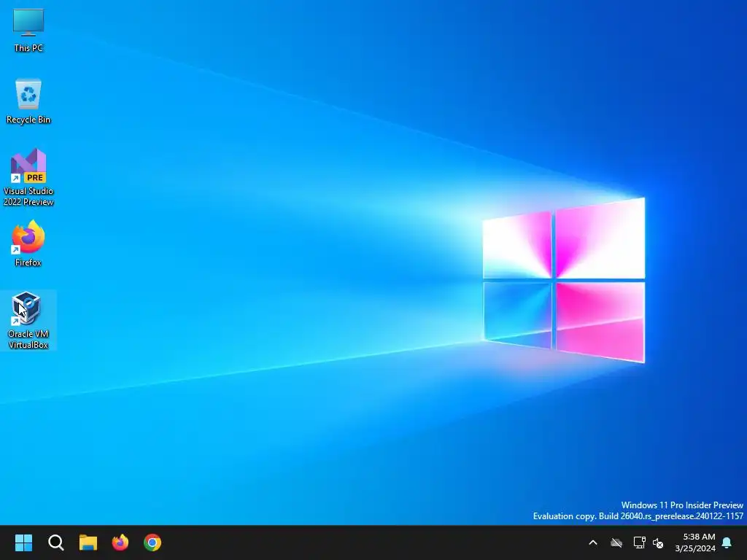Launch Google Chrome from the taskbar
This screenshot has height=560, width=747.
click(152, 542)
